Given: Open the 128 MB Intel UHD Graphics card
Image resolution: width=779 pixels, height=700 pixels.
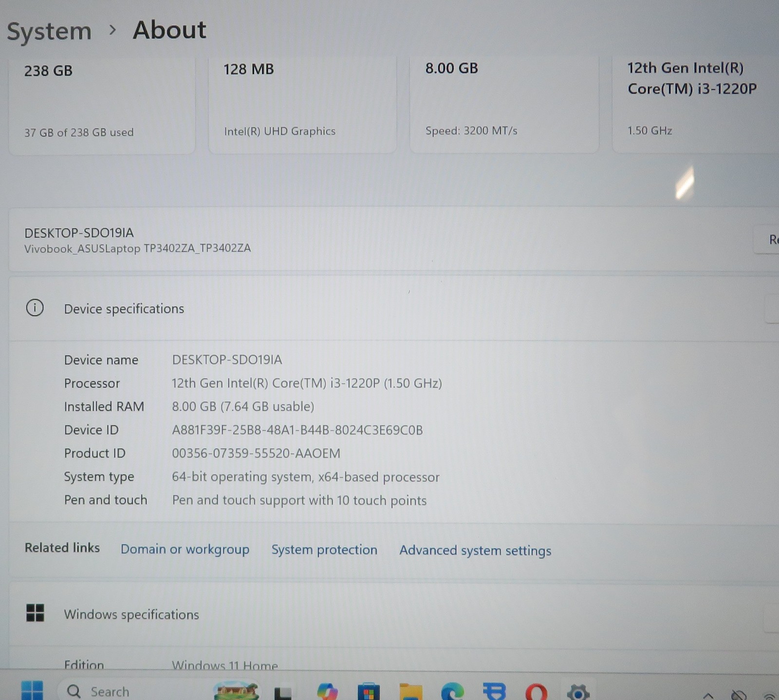Looking at the screenshot, I should [302, 105].
